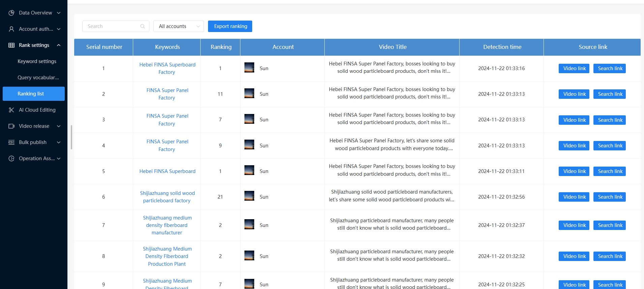Click Sun account avatar in row 4
644x289 pixels.
249,145
